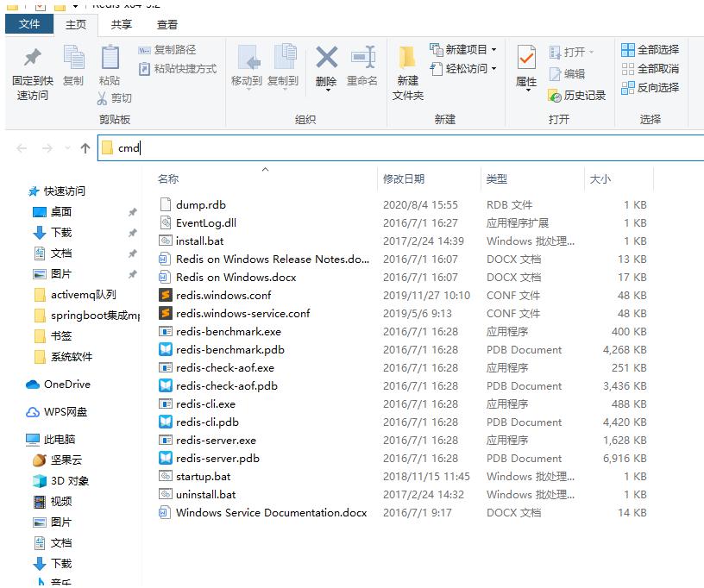Expand the Easy access (轻松访问) dropdown
This screenshot has width=704, height=588.
(x=493, y=69)
